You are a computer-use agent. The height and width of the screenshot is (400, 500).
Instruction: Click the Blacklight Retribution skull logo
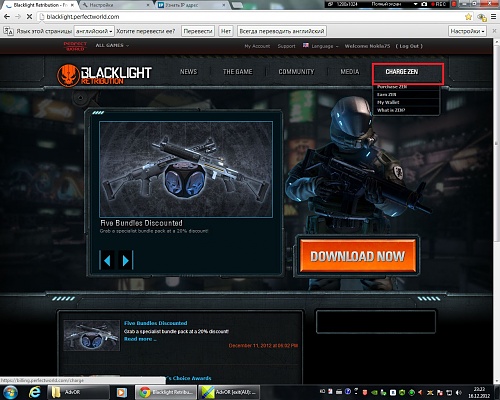tap(68, 75)
